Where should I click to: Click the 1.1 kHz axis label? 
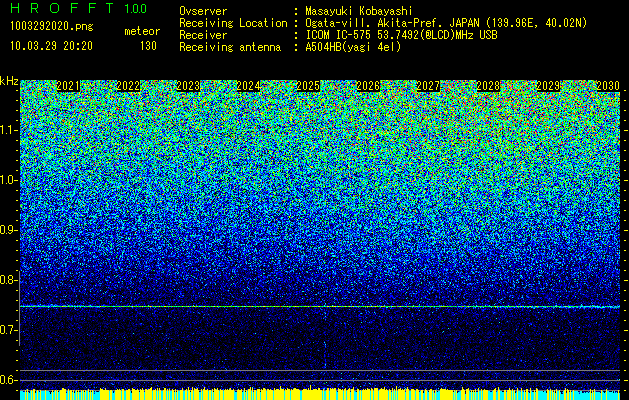[x=8, y=130]
